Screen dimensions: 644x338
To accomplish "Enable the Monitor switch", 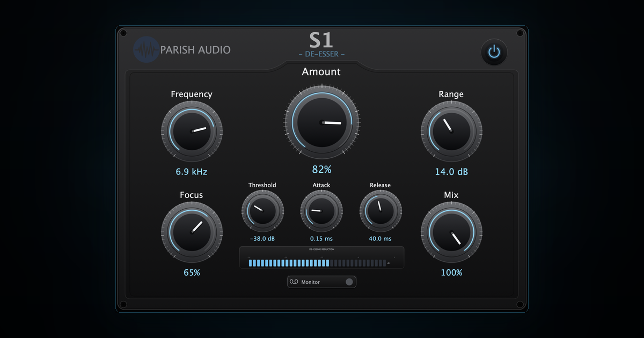I will pos(349,282).
